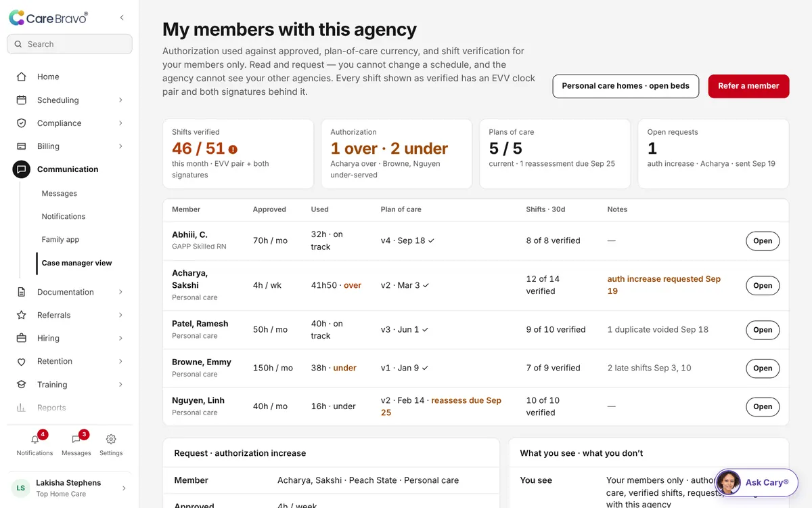Expand the Scheduling menu chevron
This screenshot has width=812, height=508.
tap(120, 100)
